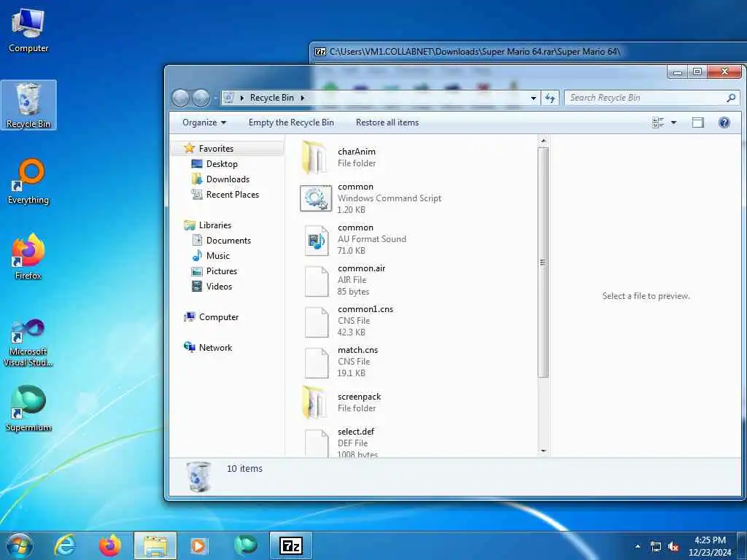
Task: Select the screenpack folder icon
Action: click(x=315, y=402)
